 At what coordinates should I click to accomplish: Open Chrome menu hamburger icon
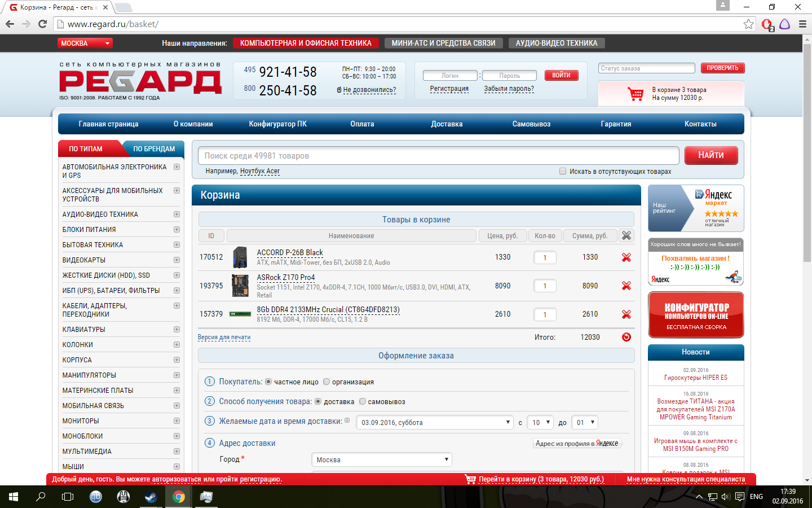(802, 24)
